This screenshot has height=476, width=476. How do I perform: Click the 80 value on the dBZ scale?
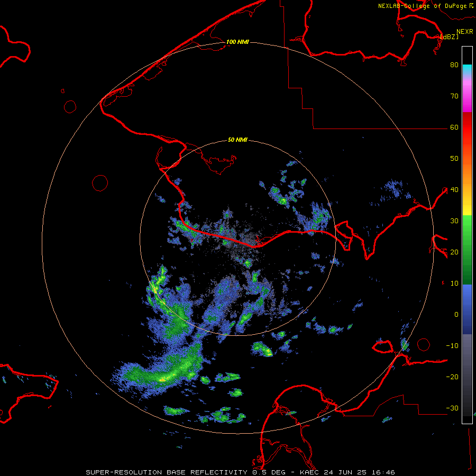click(454, 65)
